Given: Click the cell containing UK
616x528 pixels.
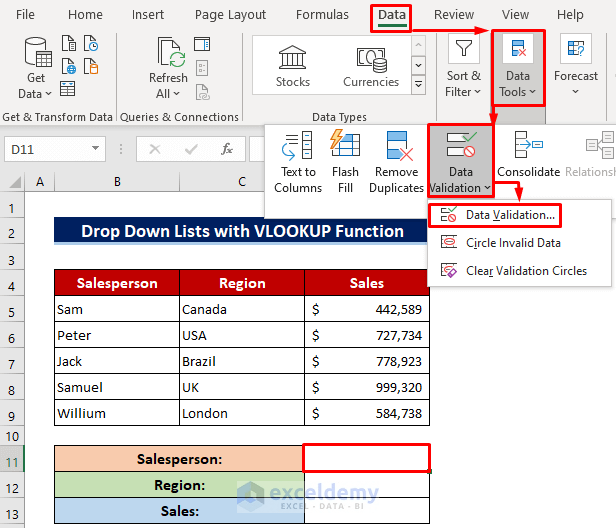Looking at the screenshot, I should coord(242,387).
